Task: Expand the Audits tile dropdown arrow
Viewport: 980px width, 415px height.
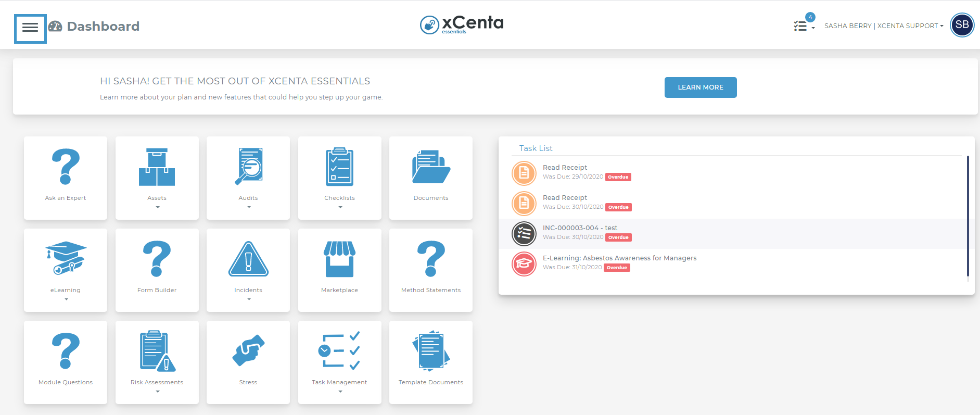Action: pyautogui.click(x=249, y=207)
